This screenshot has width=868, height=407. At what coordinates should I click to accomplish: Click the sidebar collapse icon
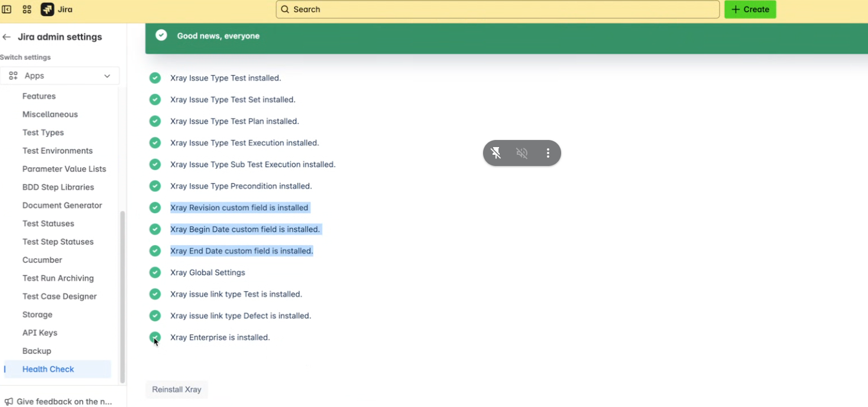coord(7,9)
